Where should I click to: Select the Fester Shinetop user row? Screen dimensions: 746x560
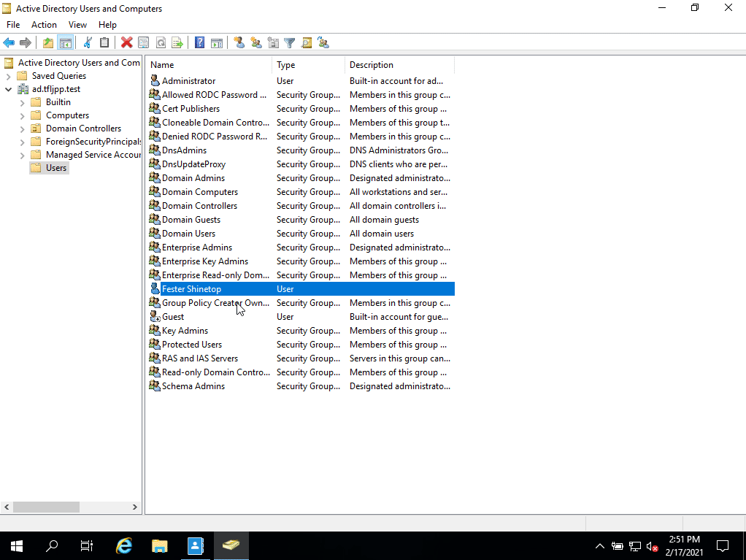[x=301, y=289]
